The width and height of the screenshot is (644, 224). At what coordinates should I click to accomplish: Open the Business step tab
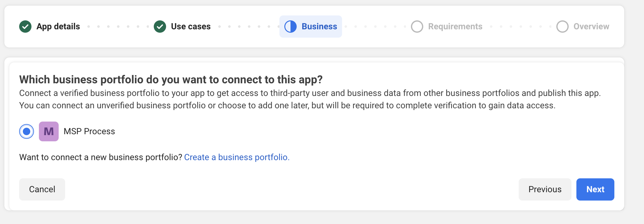tap(319, 27)
